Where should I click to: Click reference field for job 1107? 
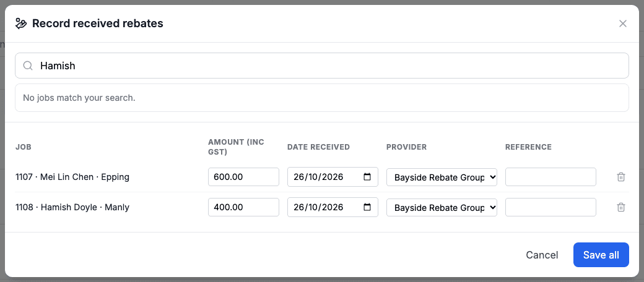point(550,177)
